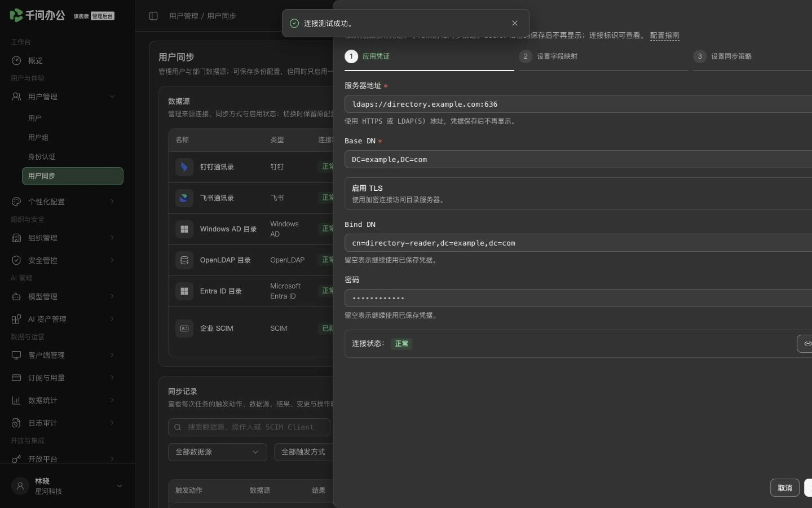Open 用户 item in sidebar submenu

tap(73, 119)
